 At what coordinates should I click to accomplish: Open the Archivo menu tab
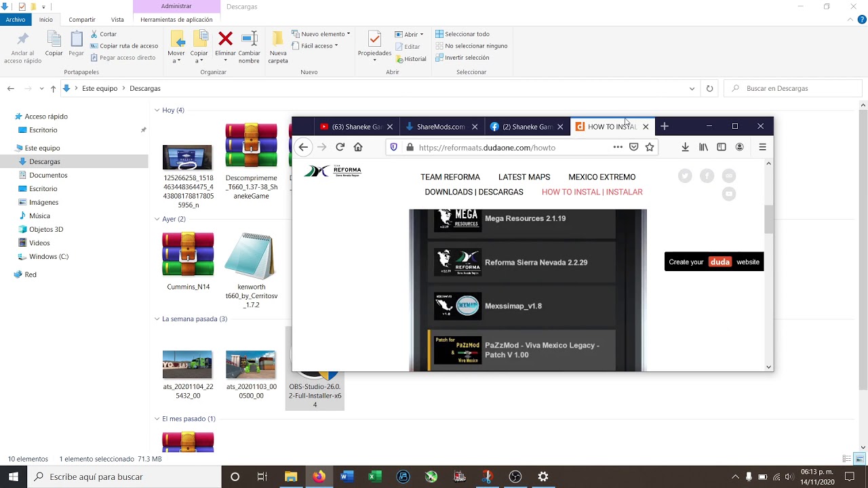click(16, 20)
